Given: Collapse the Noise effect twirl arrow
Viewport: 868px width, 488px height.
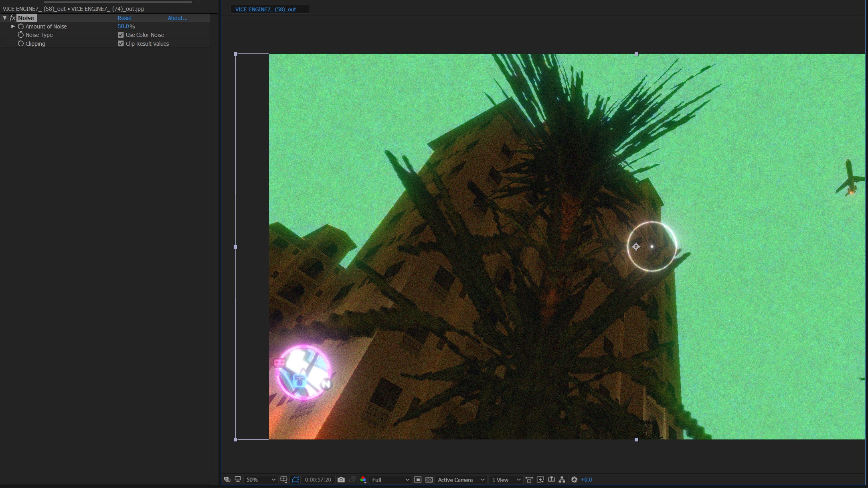Looking at the screenshot, I should click(x=5, y=18).
